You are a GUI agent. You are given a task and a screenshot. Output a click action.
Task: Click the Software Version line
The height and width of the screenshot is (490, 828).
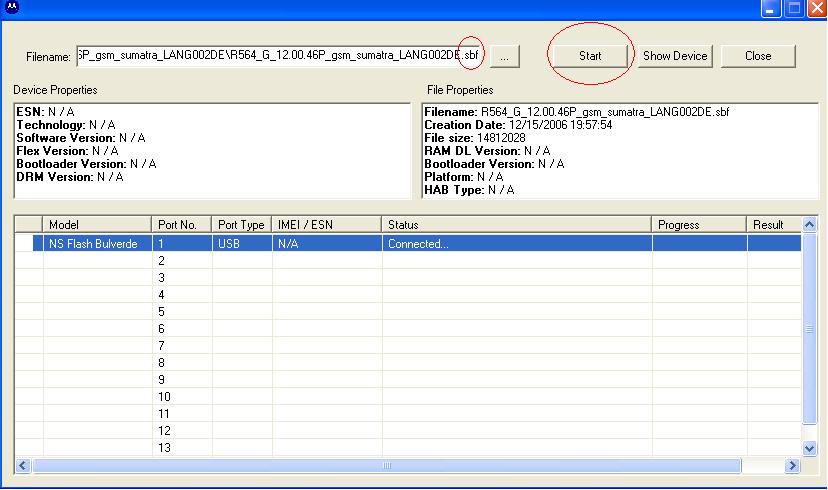point(81,138)
